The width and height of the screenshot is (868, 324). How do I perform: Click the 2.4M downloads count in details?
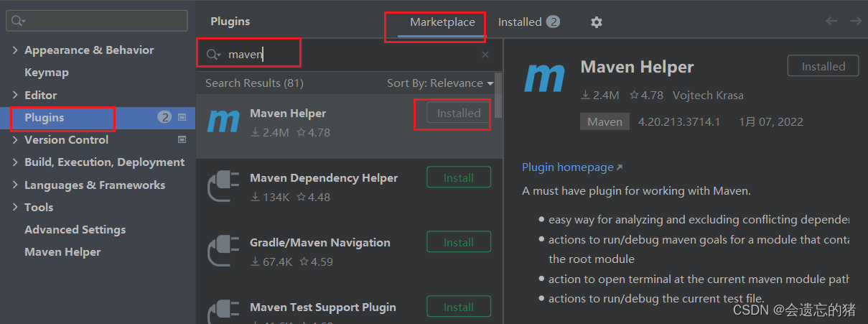600,95
